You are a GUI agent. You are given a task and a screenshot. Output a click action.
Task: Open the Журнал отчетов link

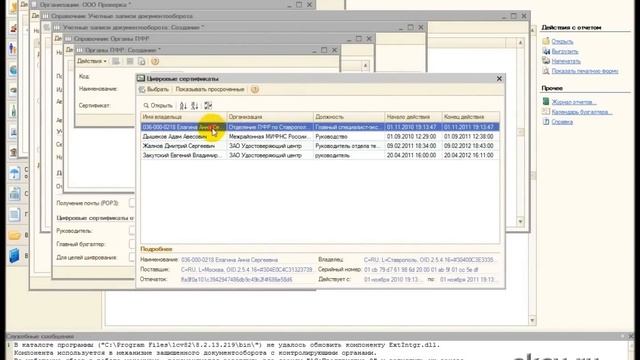573,102
